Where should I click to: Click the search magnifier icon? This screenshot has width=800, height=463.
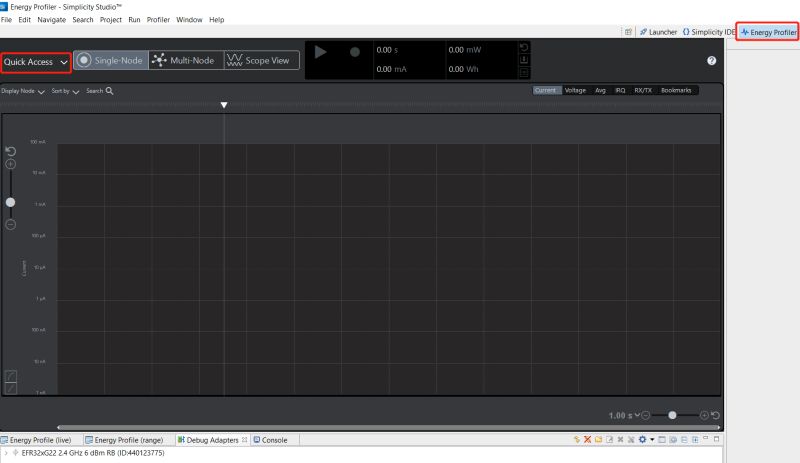pyautogui.click(x=109, y=91)
